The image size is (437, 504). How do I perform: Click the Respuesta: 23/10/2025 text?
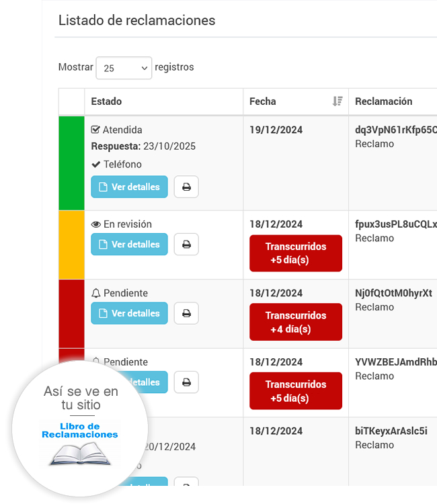coord(143,146)
